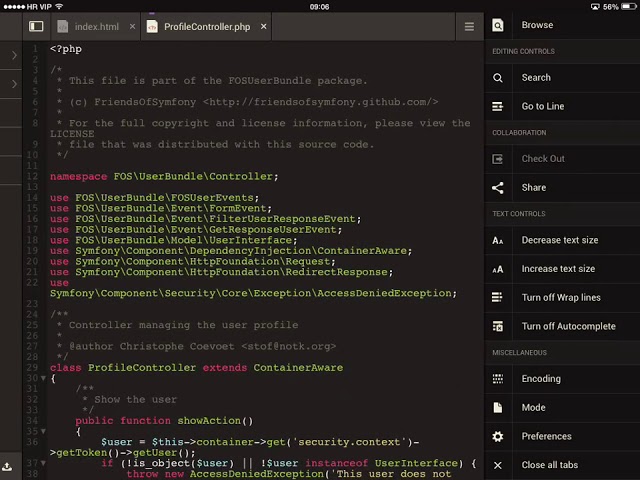
Task: Open the hamburger menu icon
Action: coord(469,27)
